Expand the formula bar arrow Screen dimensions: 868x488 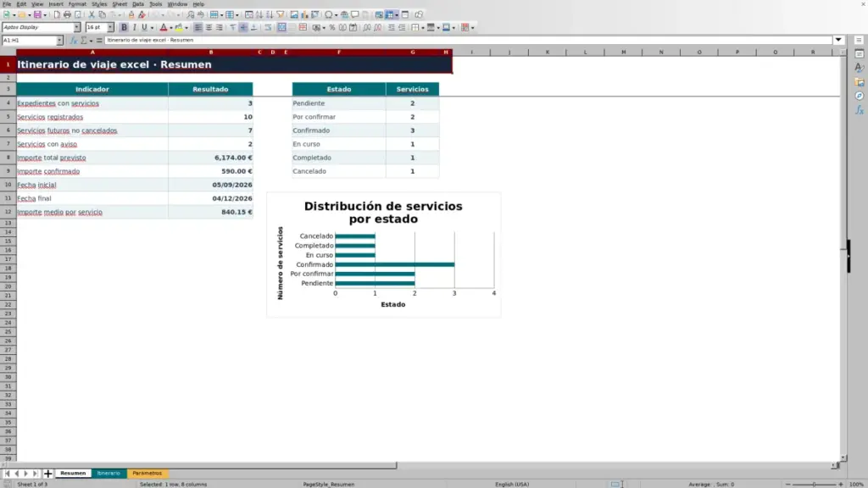pyautogui.click(x=838, y=40)
